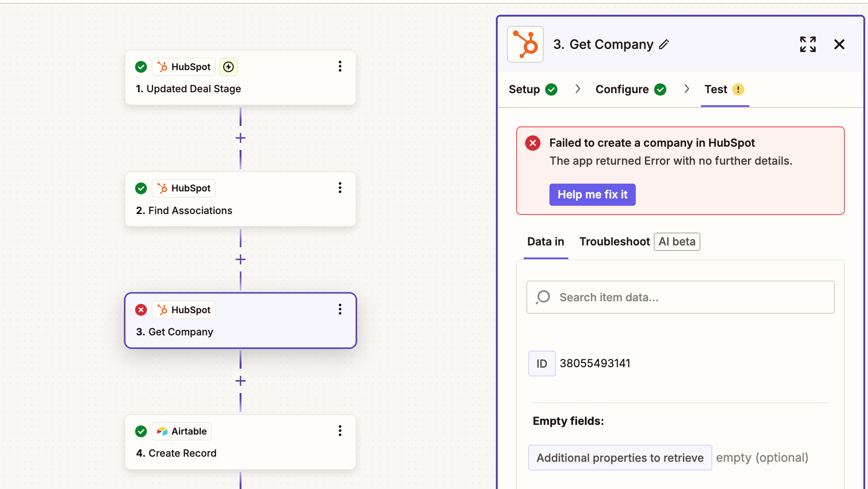Click the ID field label

click(x=542, y=364)
